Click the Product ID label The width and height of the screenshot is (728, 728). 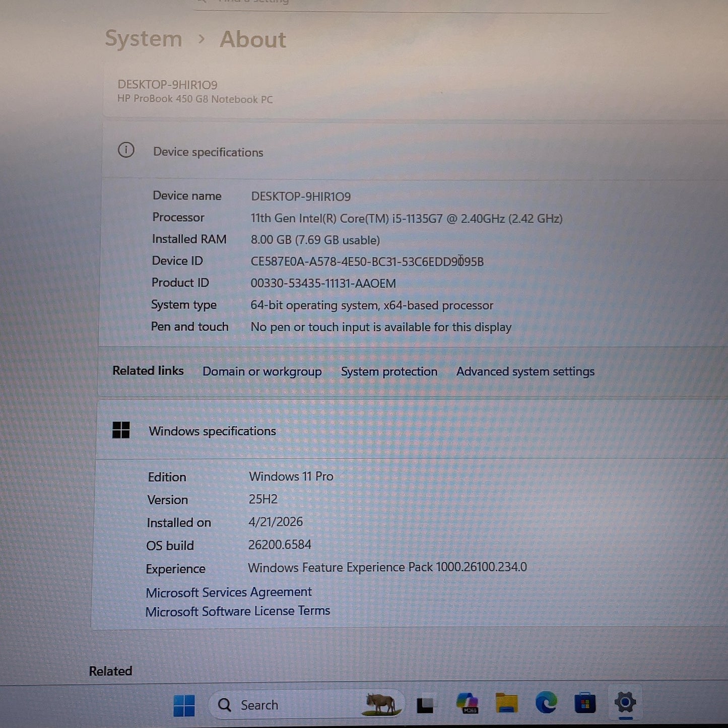tap(180, 283)
